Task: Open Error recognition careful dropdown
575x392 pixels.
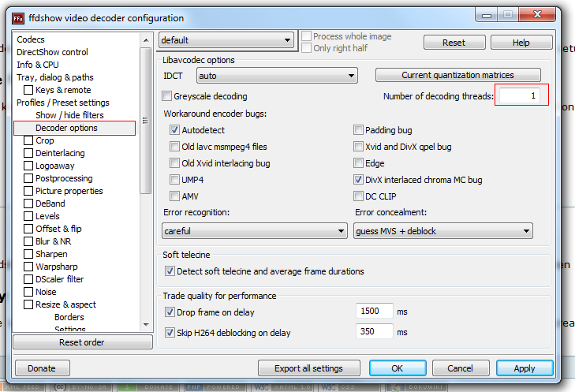Action: (255, 231)
